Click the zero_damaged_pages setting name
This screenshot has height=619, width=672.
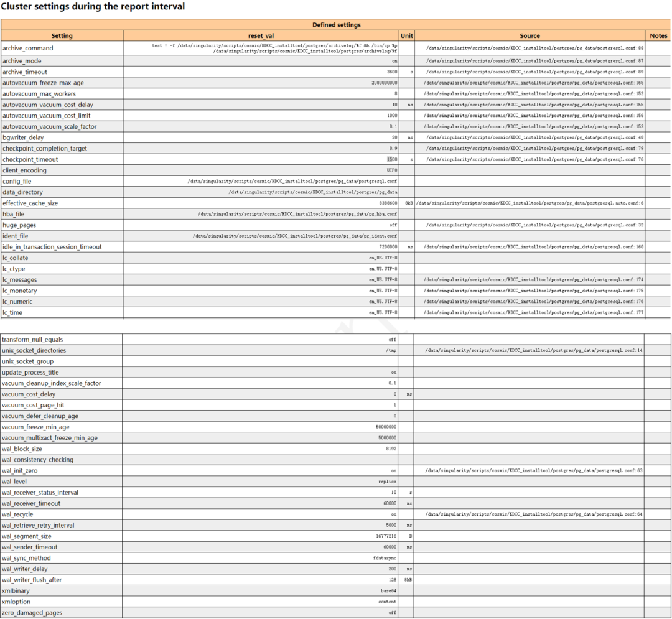pos(32,613)
